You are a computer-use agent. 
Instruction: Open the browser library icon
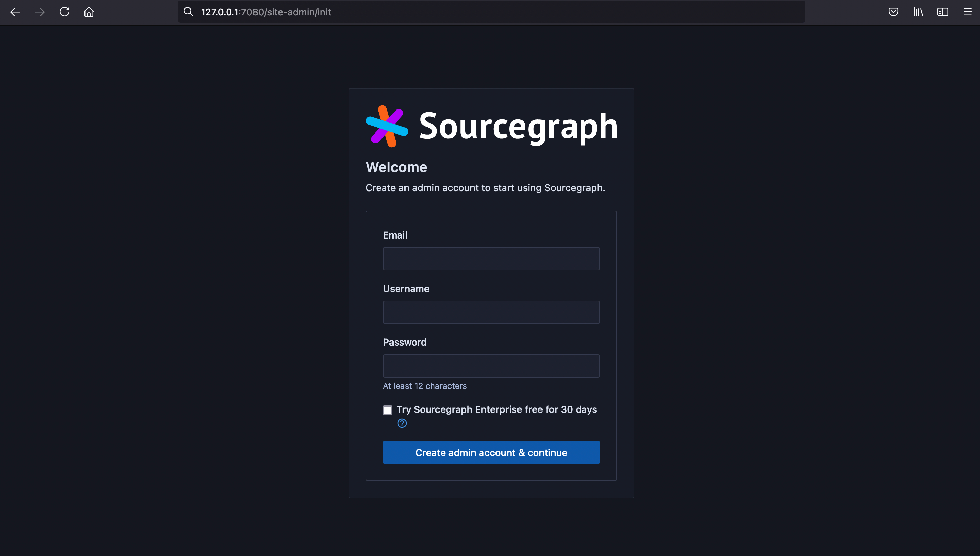coord(918,12)
